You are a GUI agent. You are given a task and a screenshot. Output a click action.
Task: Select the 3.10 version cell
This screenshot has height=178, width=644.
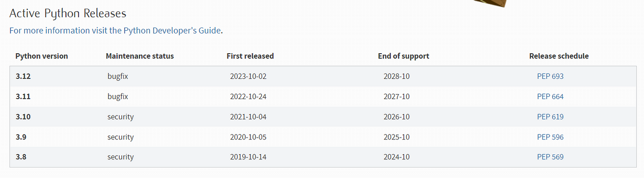23,117
